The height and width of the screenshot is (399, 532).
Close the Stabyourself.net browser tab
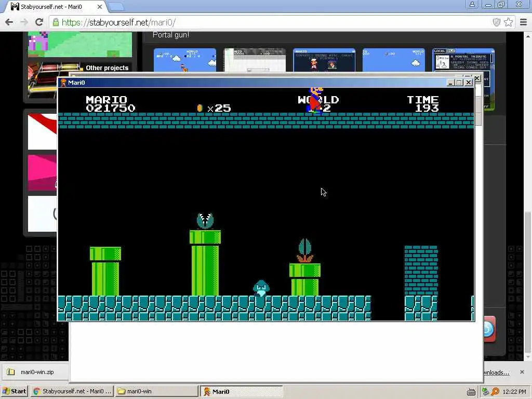click(x=99, y=6)
